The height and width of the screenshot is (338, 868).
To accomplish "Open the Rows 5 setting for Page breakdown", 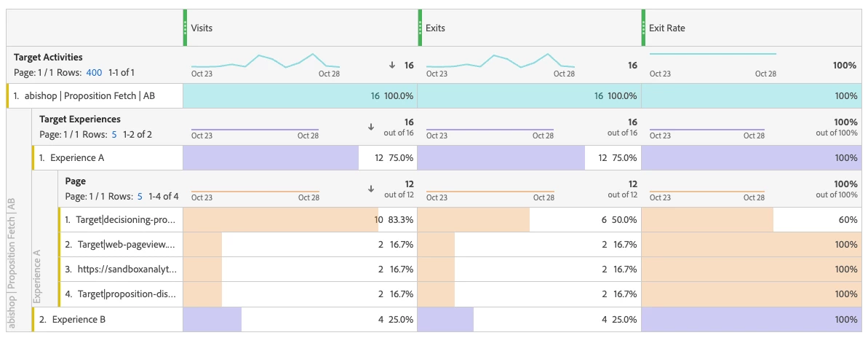I will pos(140,196).
